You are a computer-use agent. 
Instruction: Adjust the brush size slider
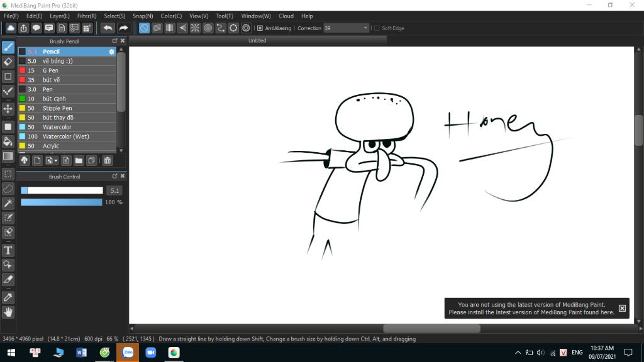[x=62, y=190]
